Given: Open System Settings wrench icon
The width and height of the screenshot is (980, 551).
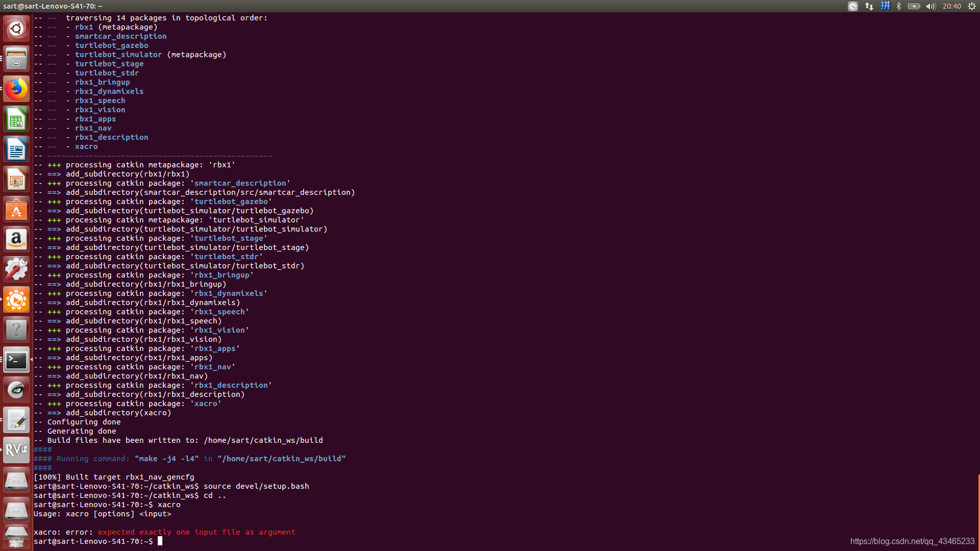Looking at the screenshot, I should click(x=16, y=269).
